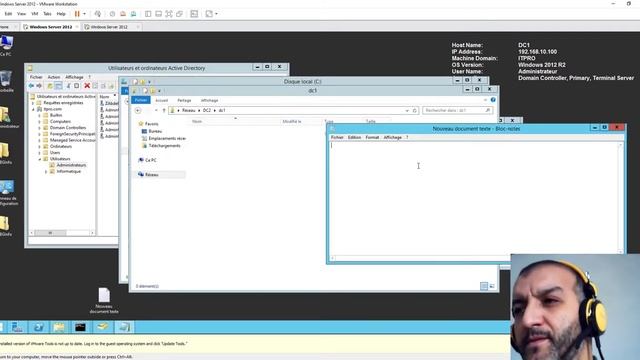Click red delete X in Active Directory toolbar

[87, 86]
